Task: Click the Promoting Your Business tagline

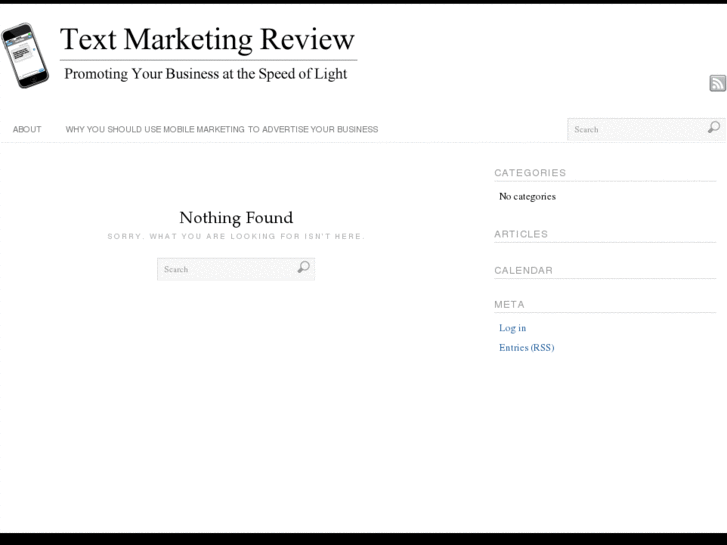Action: [206, 74]
